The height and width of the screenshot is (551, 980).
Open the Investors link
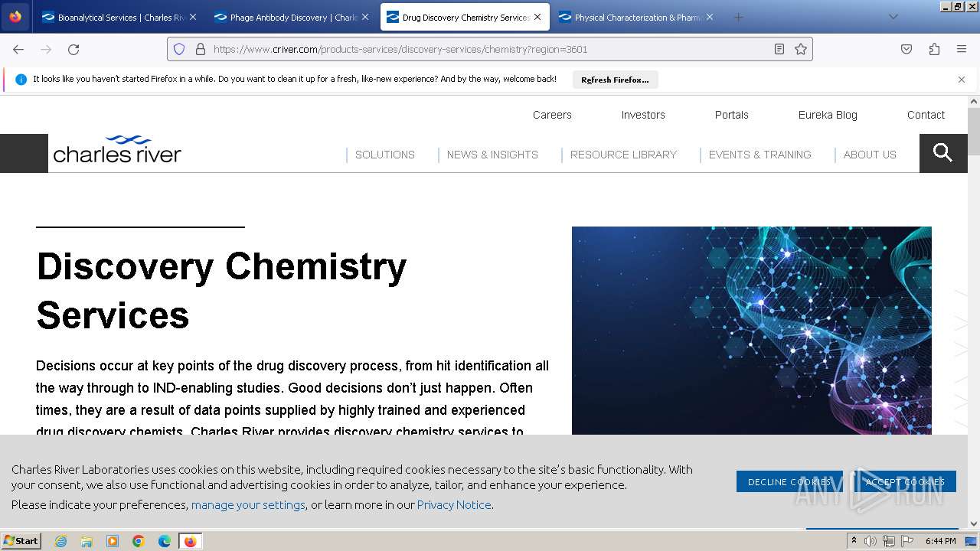point(643,115)
